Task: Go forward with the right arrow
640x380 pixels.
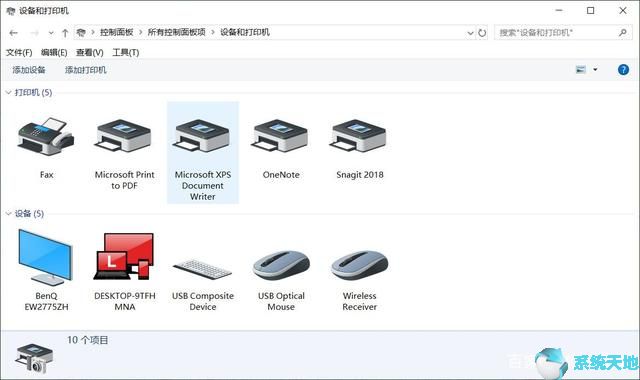Action: (x=35, y=33)
